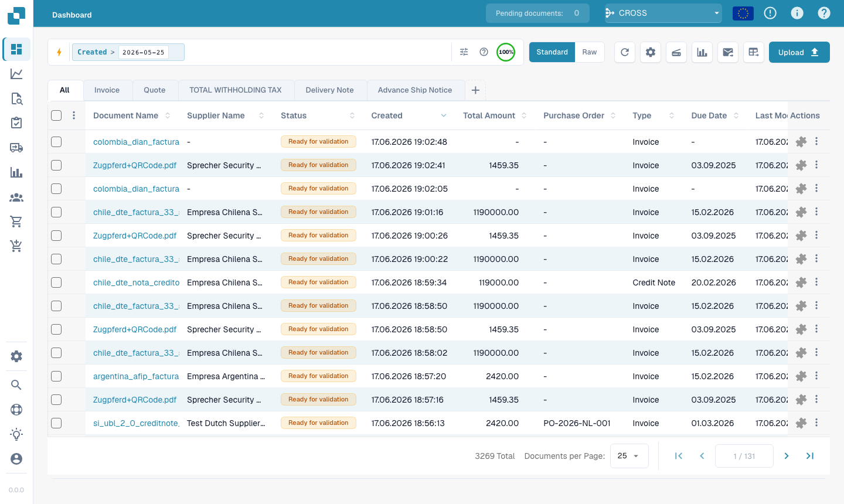Click the 100% circular progress indicator
This screenshot has height=504, width=844.
(x=506, y=52)
